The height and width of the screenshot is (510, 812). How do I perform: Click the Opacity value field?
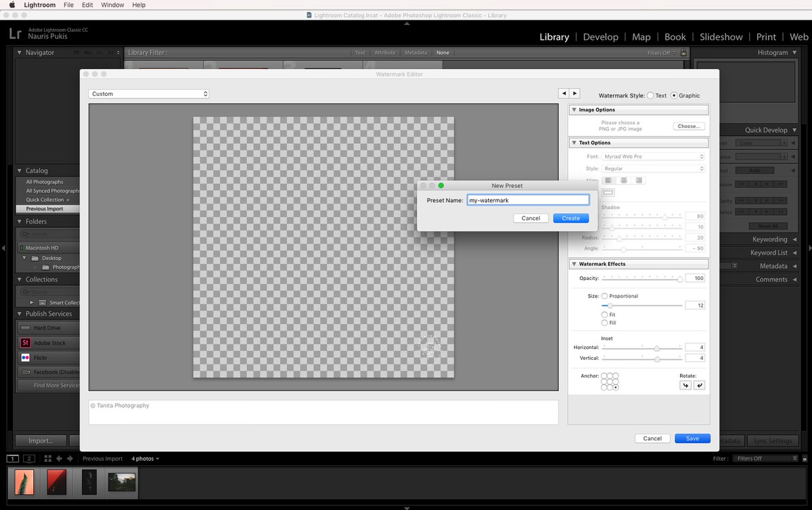(696, 279)
